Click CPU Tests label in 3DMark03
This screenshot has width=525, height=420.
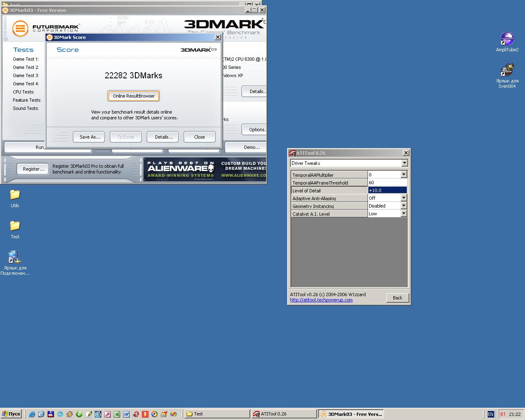coord(23,92)
